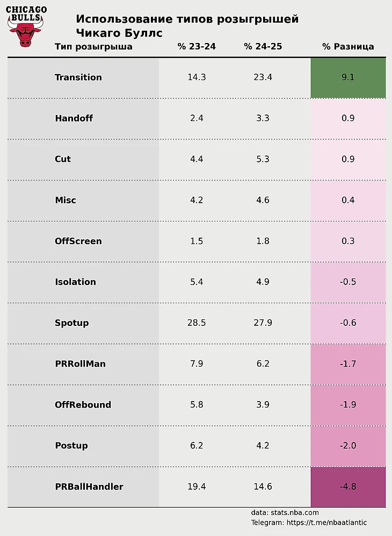The image size is (392, 536).
Task: Select the PRRollMan row label
Action: click(80, 364)
